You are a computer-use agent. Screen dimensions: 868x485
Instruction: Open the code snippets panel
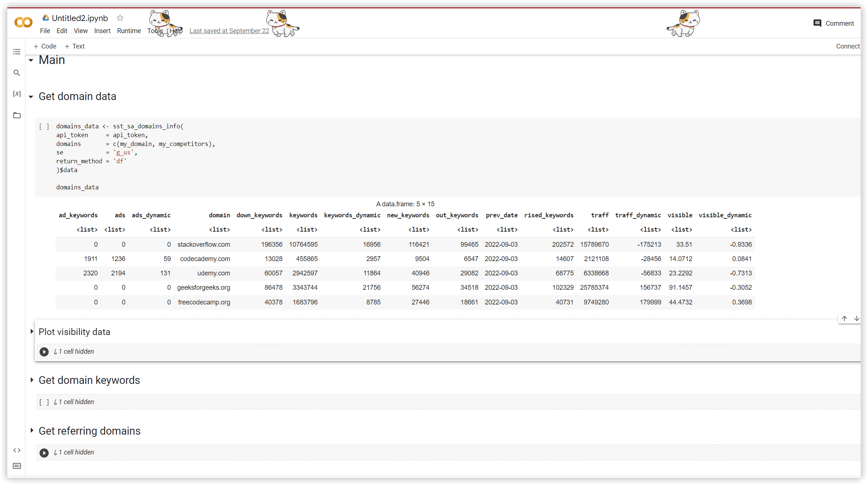tap(17, 450)
